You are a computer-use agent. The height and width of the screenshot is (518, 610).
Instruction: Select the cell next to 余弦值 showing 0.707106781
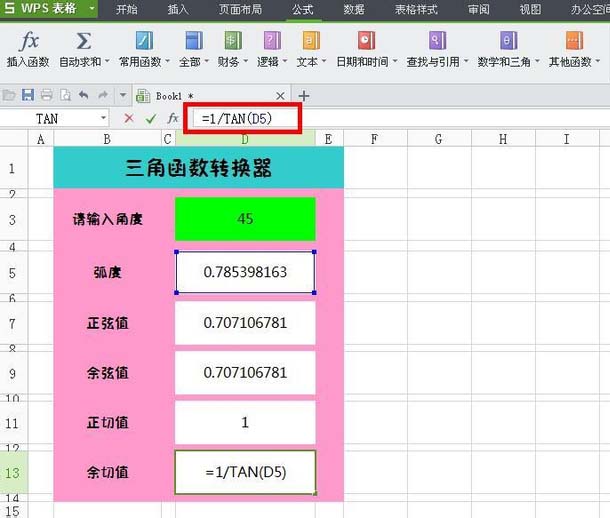tap(245, 373)
